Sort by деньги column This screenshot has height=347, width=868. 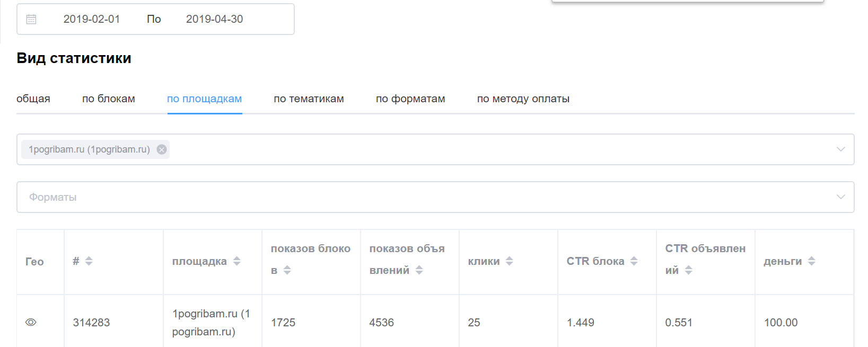812,261
